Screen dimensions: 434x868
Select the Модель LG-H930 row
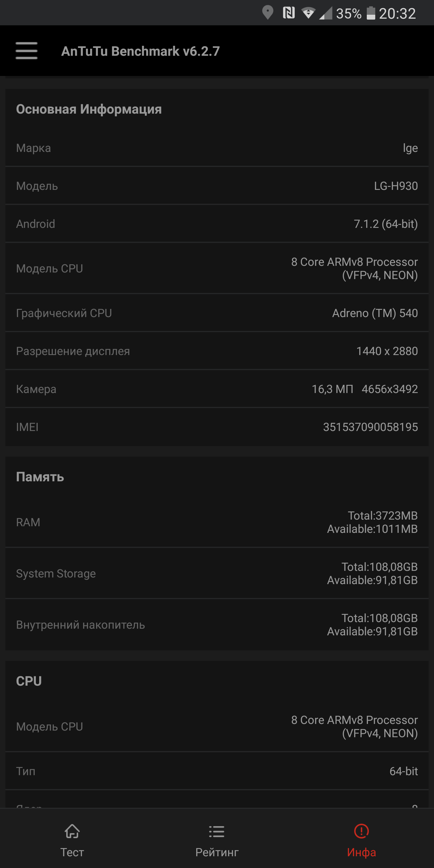click(x=217, y=186)
